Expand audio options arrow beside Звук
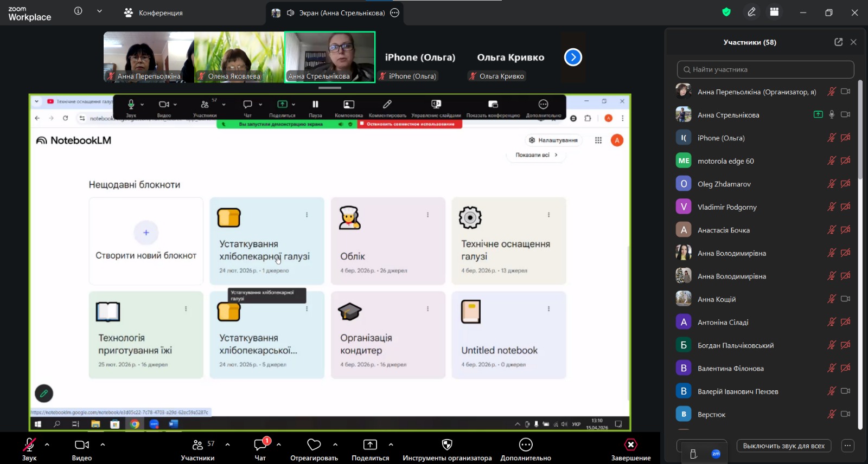 pos(47,444)
